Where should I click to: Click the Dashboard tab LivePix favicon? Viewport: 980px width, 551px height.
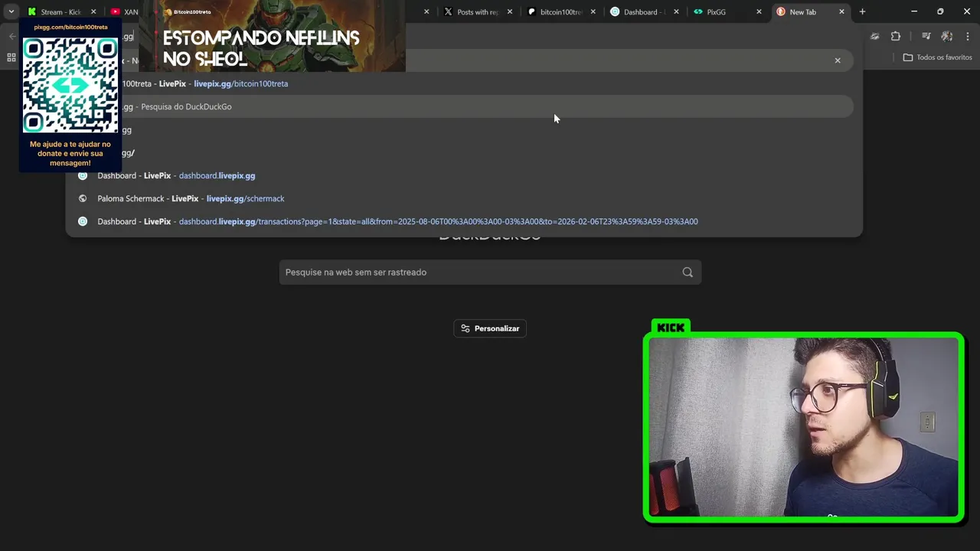click(x=615, y=11)
